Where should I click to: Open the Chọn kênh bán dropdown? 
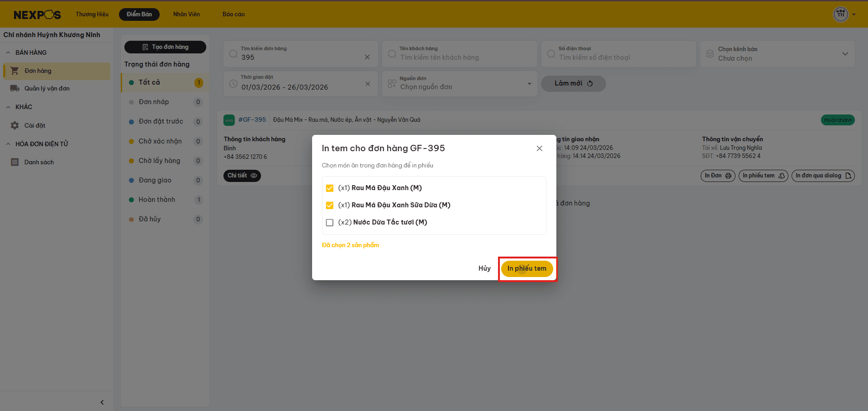[x=778, y=54]
